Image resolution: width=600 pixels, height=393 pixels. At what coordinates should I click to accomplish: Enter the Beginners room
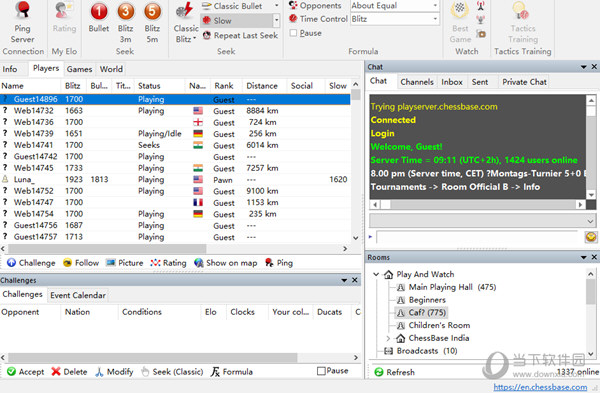[422, 300]
